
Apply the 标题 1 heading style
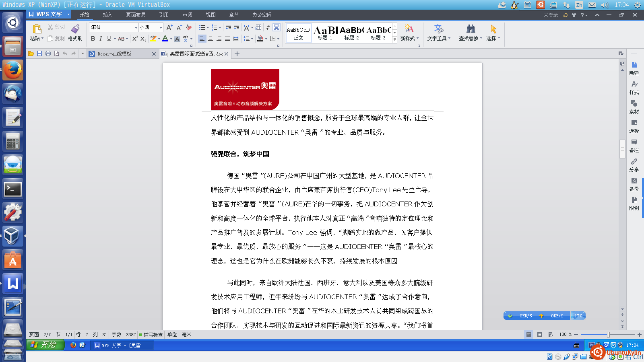(325, 32)
